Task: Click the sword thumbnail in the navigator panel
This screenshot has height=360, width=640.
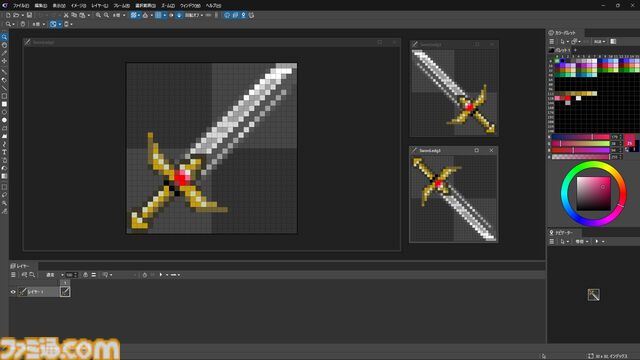Action: [x=593, y=295]
